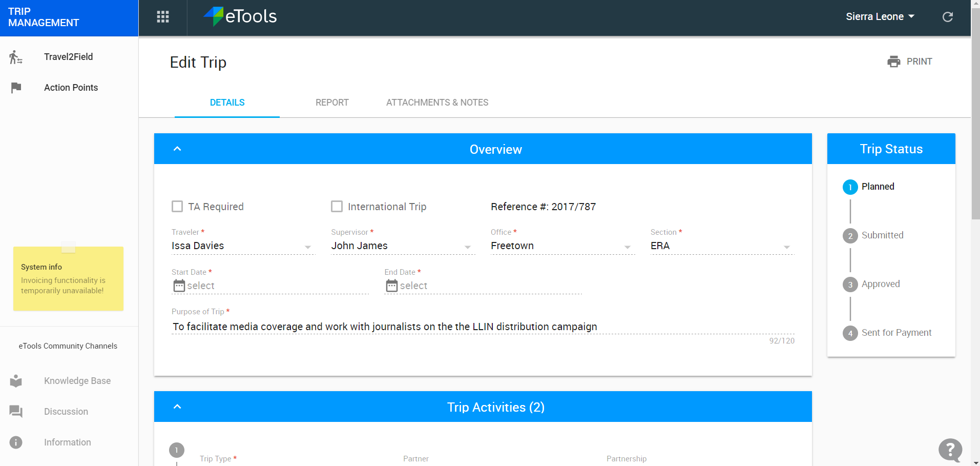Switch to the Report tab
The width and height of the screenshot is (980, 466).
pyautogui.click(x=331, y=102)
